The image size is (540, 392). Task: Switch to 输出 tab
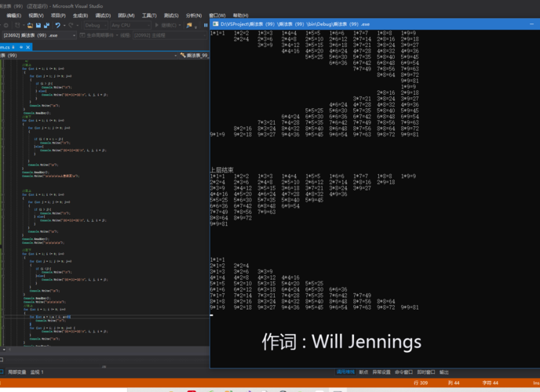point(444,372)
